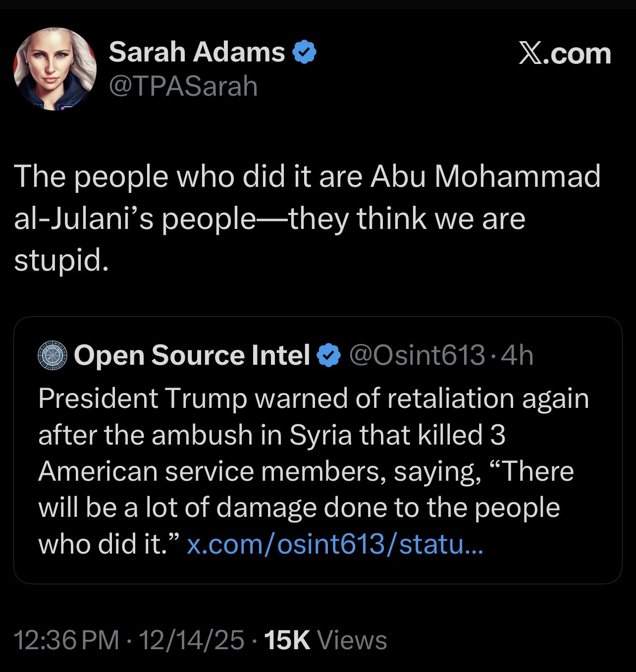This screenshot has height=672, width=636.
Task: Follow the x.com/osint613/statu… link
Action: (x=334, y=545)
